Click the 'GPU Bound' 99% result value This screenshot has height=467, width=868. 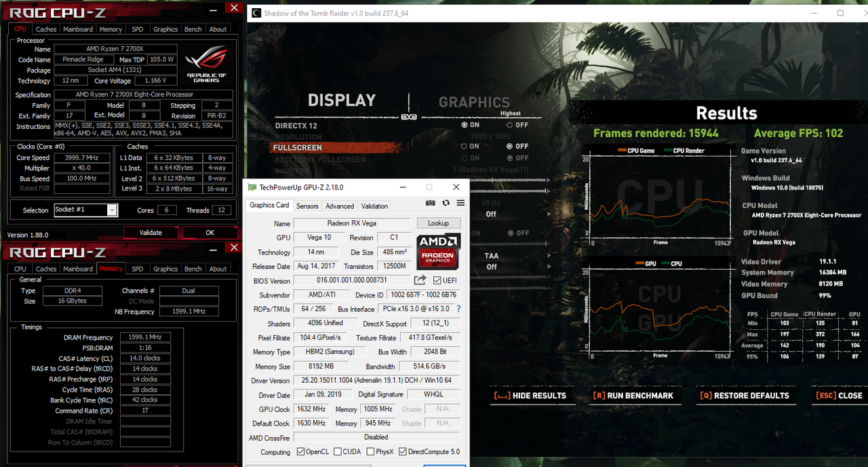(825, 296)
